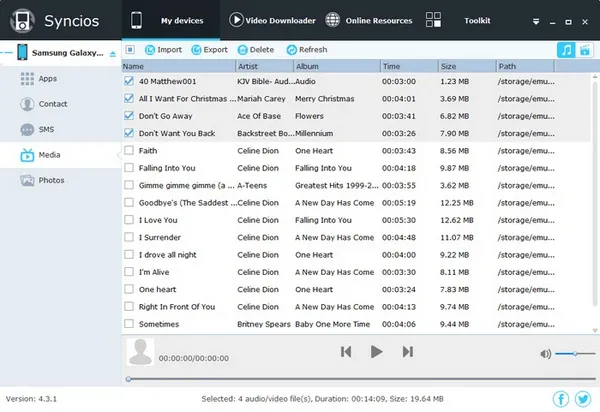600x412 pixels.
Task: Check the Faith song checkbox
Action: 128,151
